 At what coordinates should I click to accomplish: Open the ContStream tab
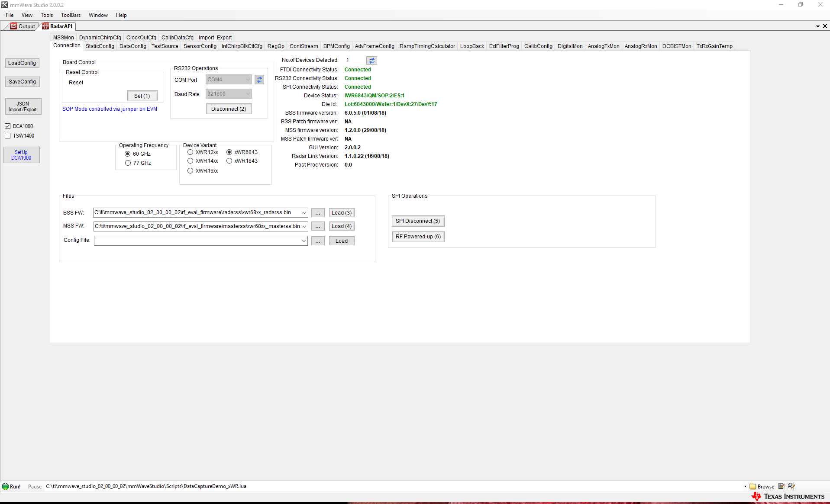coord(304,46)
